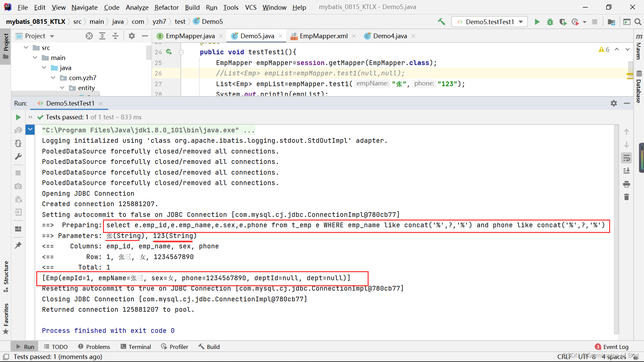The height and width of the screenshot is (362, 644).
Task: Navigate up the stack trace arrow
Action: [x=626, y=132]
